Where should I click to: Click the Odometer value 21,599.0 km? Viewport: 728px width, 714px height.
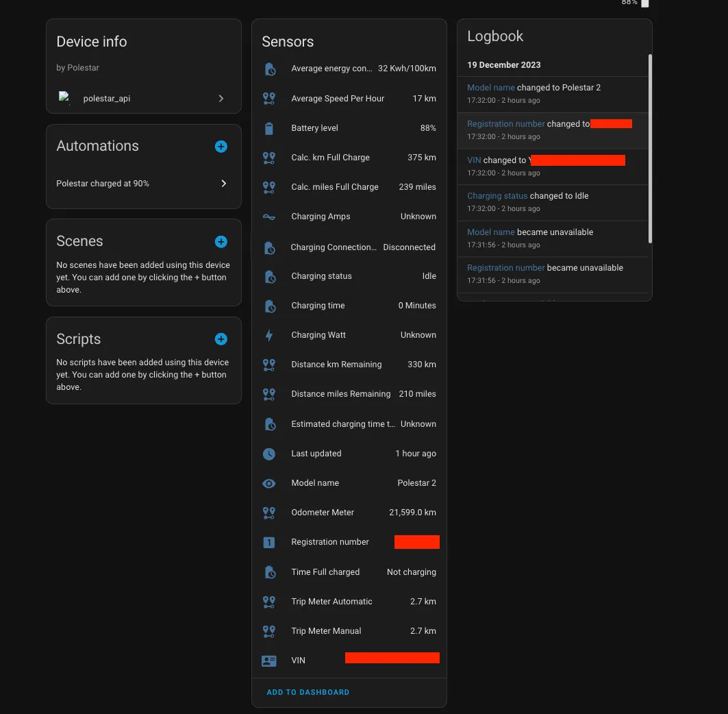tap(412, 513)
